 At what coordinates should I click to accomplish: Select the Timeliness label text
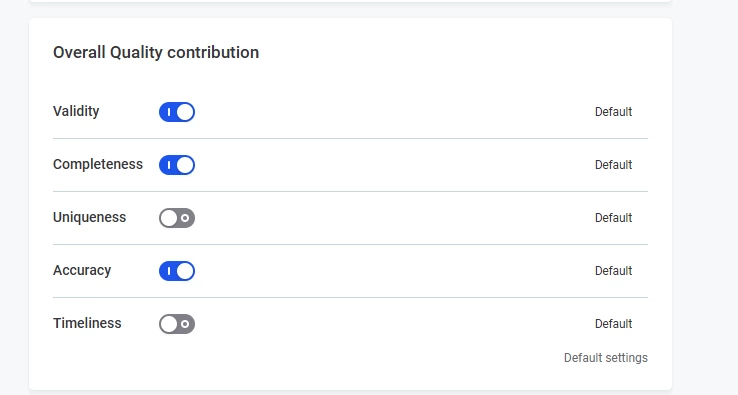coord(87,323)
